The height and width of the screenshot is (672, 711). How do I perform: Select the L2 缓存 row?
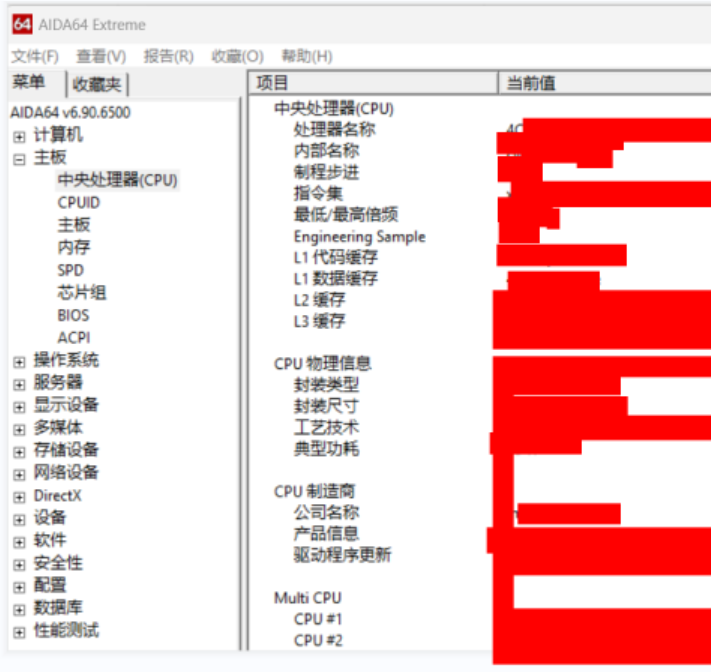[x=320, y=300]
